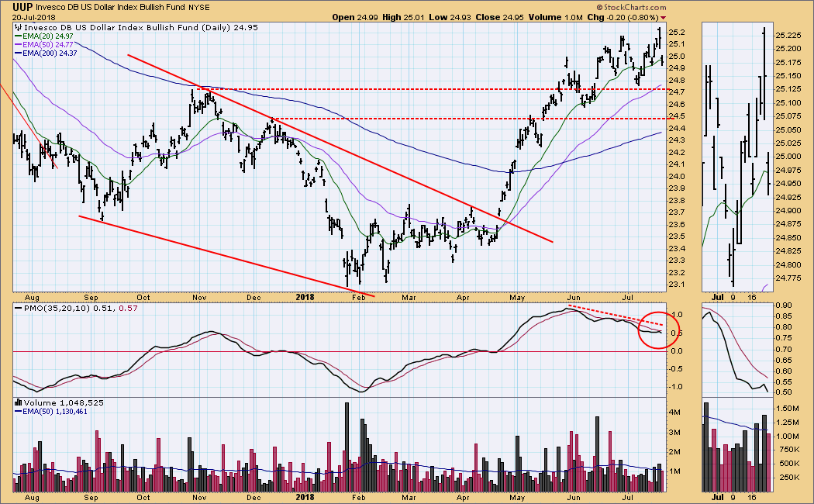Click the UUP ticker symbol

(22, 7)
